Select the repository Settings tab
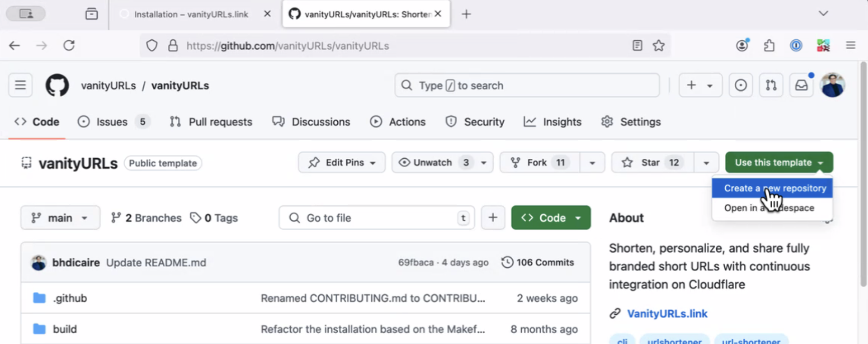 pyautogui.click(x=631, y=122)
